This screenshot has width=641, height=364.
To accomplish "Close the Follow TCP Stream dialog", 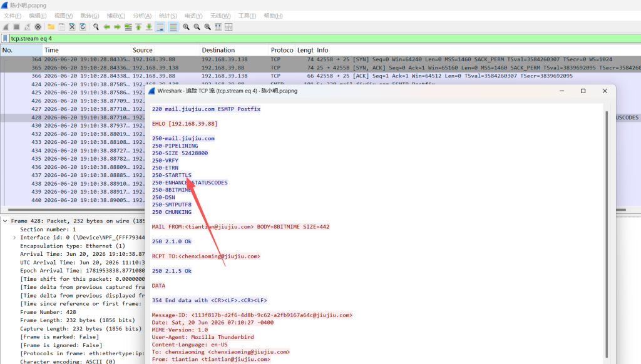I will (605, 91).
